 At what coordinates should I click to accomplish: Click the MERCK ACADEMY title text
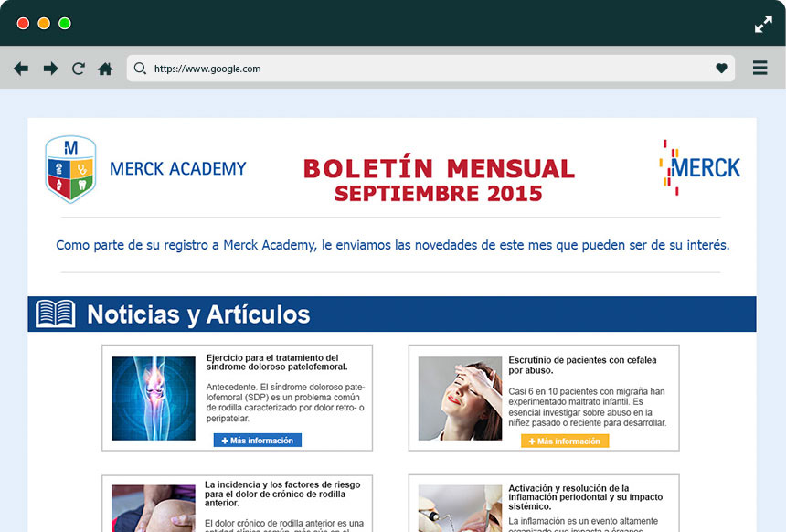(x=178, y=169)
